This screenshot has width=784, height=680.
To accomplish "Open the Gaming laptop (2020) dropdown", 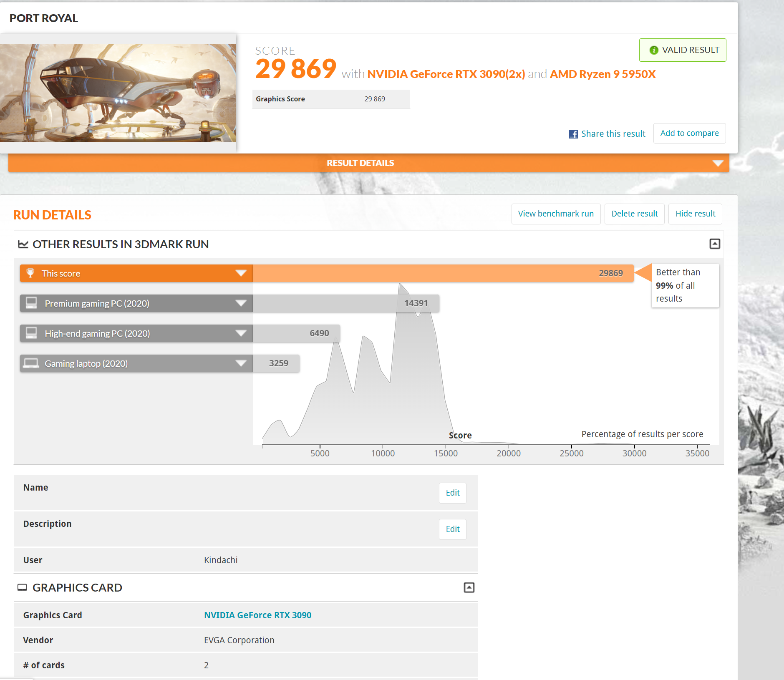I will coord(241,363).
